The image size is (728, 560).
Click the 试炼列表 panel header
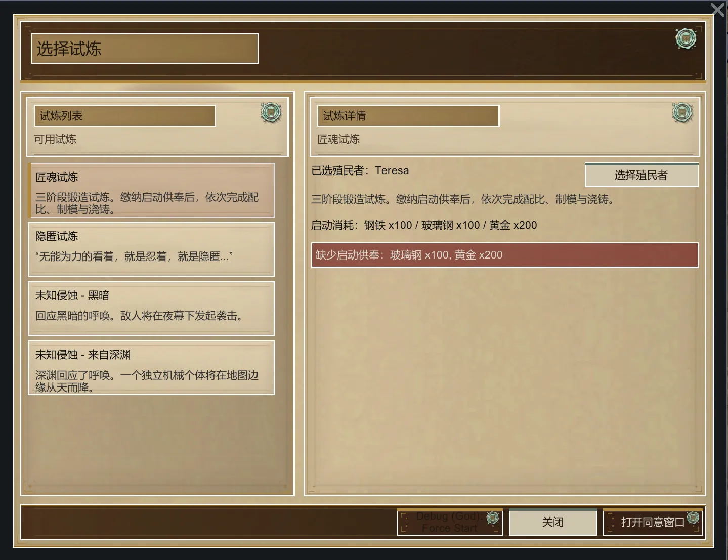pyautogui.click(x=124, y=116)
